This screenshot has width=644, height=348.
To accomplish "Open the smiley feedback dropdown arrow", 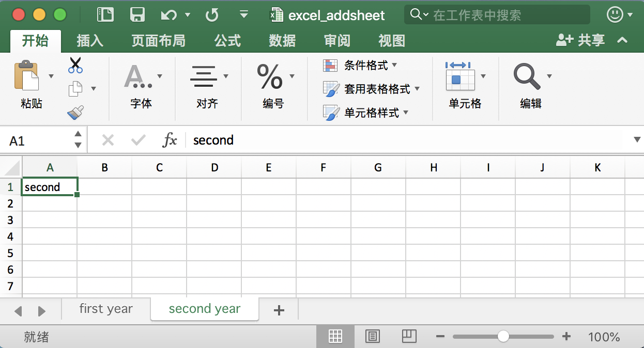I will pos(630,15).
